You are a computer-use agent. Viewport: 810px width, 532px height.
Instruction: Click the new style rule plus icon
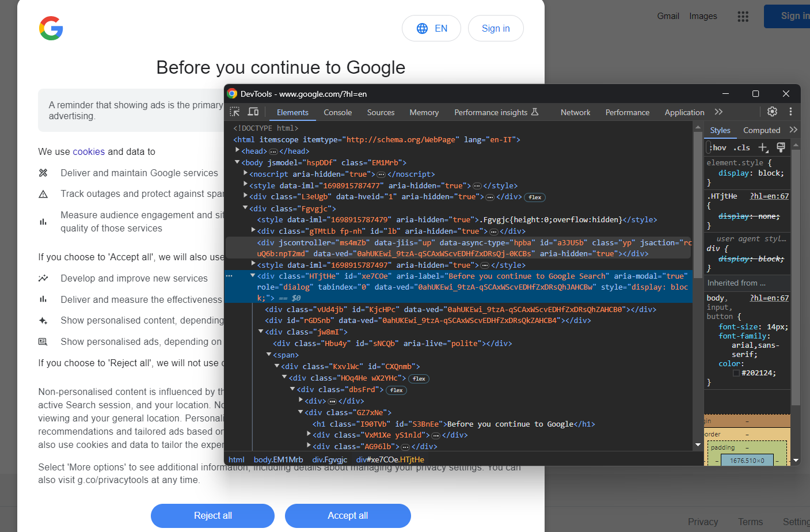pos(763,148)
